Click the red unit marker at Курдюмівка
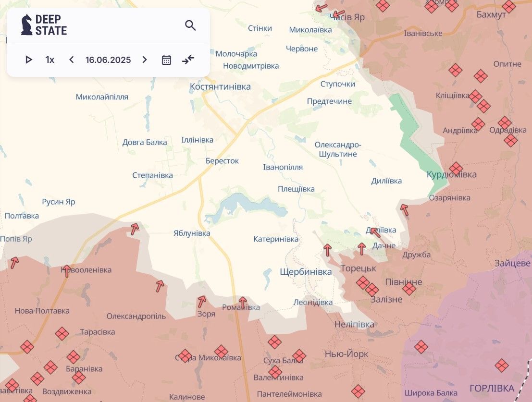 (456, 169)
